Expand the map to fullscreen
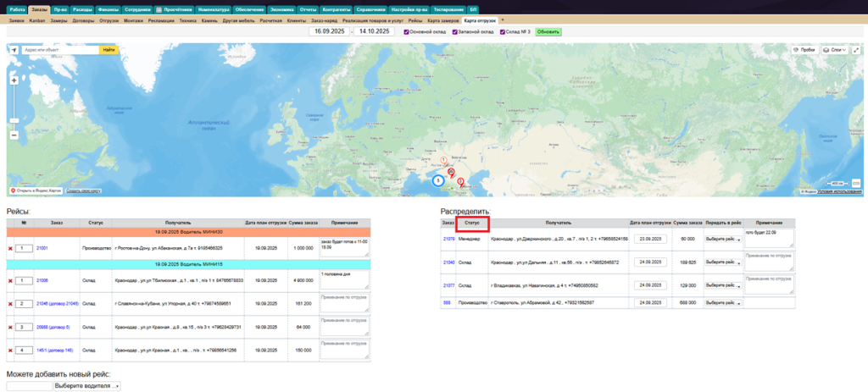Screen dimensions: 868x392 tap(855, 50)
